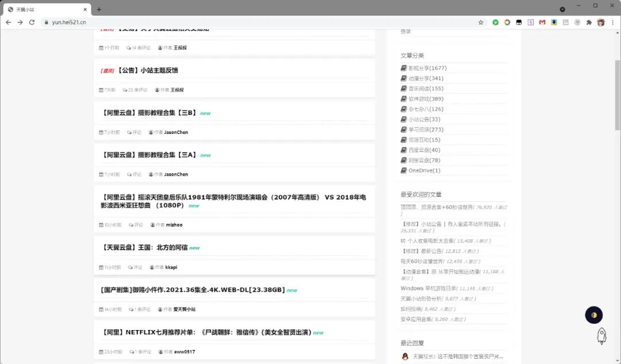Image resolution: width=621 pixels, height=364 pixels.
Task: Click the comment bubble icon under 摄影教程合集【三B】
Action: point(131,132)
